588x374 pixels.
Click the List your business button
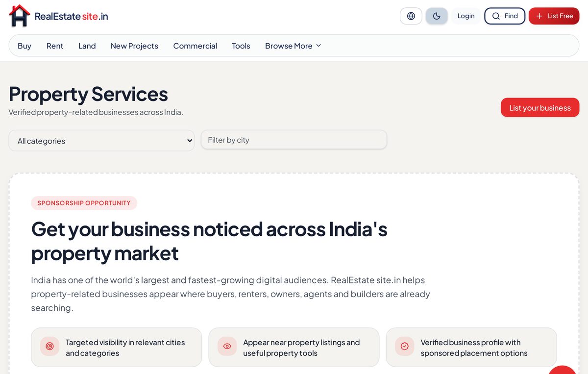540,107
